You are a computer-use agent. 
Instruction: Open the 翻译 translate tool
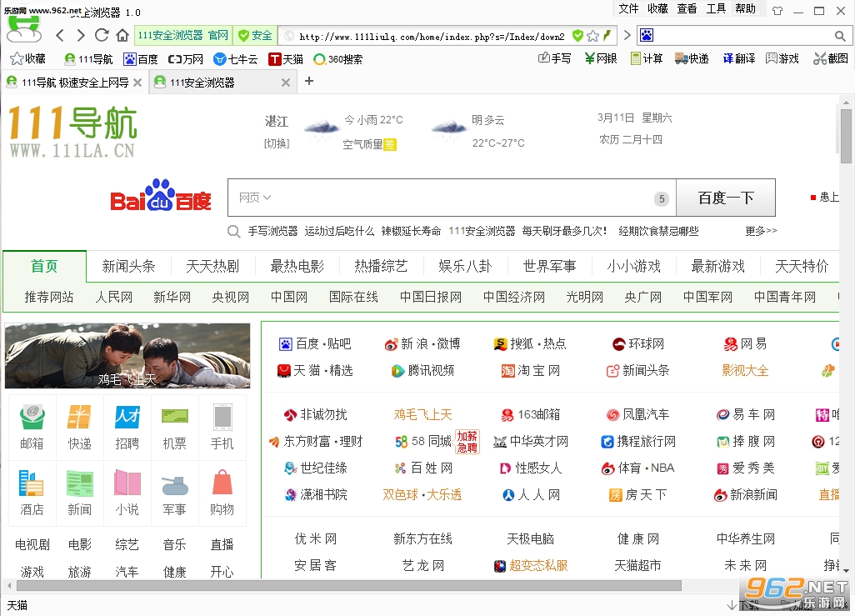pos(739,58)
